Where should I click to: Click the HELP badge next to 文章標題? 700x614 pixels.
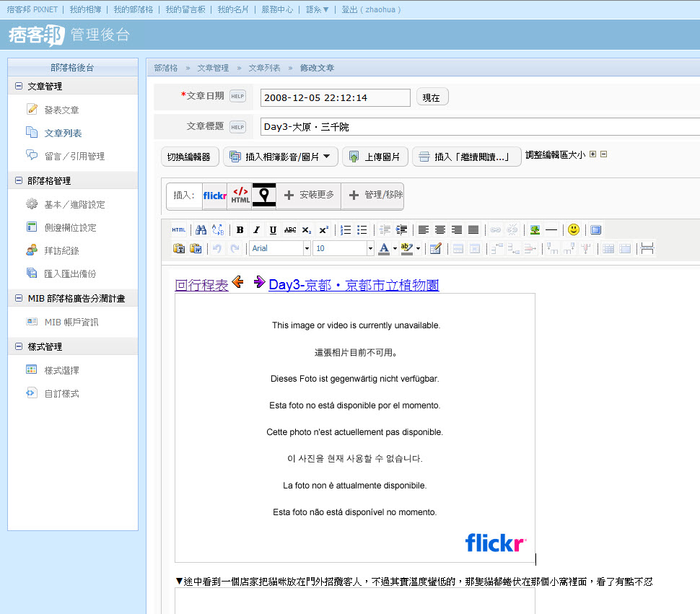[x=237, y=127]
